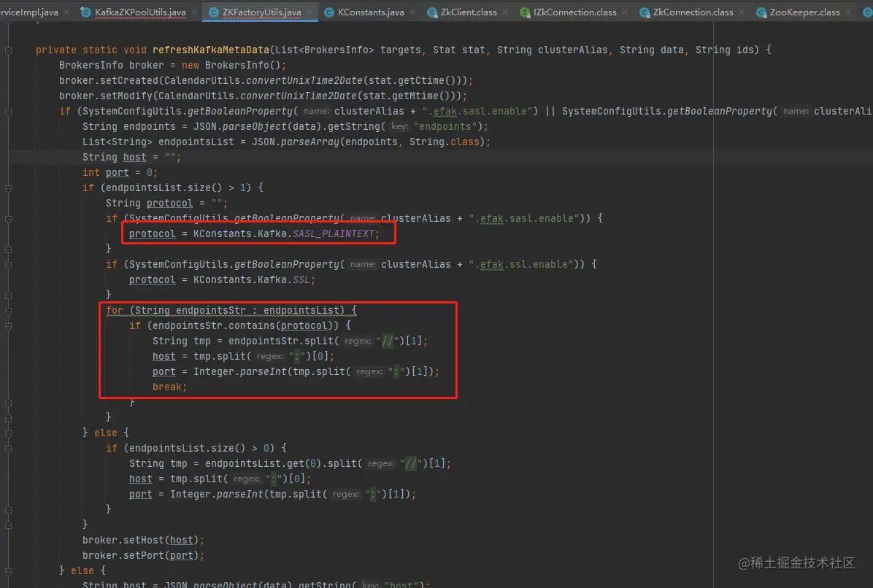Collapse fold on SystemConfigUtils sasl.enable || condition line
873x588 pixels.
point(8,112)
